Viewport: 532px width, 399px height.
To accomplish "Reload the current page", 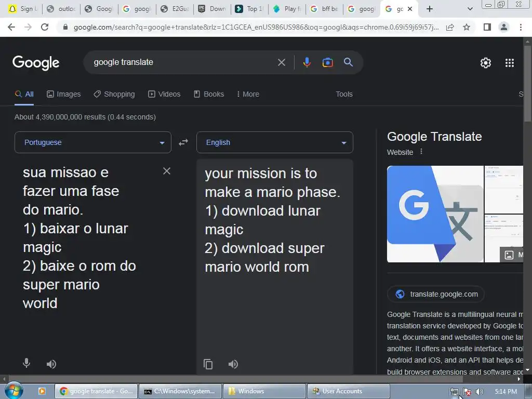I will point(45,27).
